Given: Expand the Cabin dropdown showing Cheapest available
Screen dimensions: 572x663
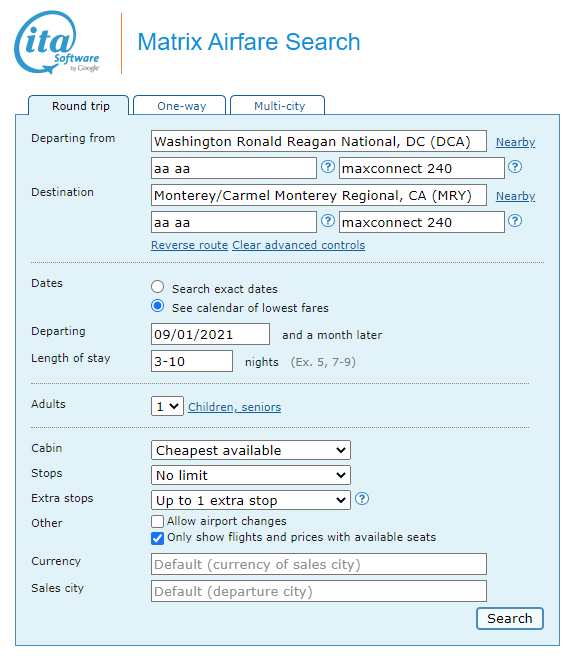Looking at the screenshot, I should tap(251, 450).
